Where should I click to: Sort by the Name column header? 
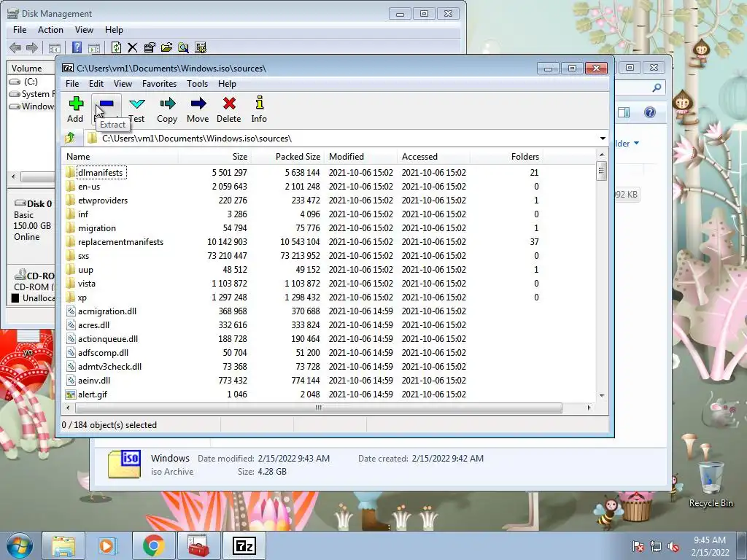120,157
